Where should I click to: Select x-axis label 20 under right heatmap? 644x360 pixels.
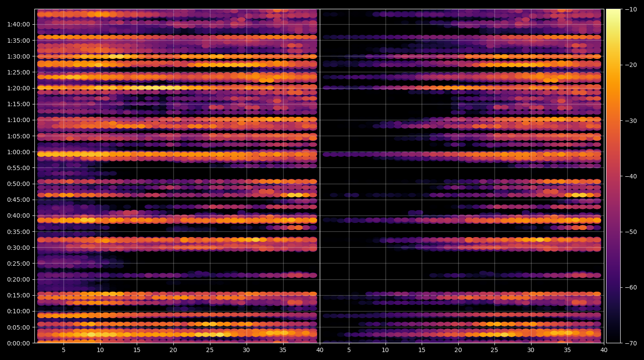[x=458, y=350]
